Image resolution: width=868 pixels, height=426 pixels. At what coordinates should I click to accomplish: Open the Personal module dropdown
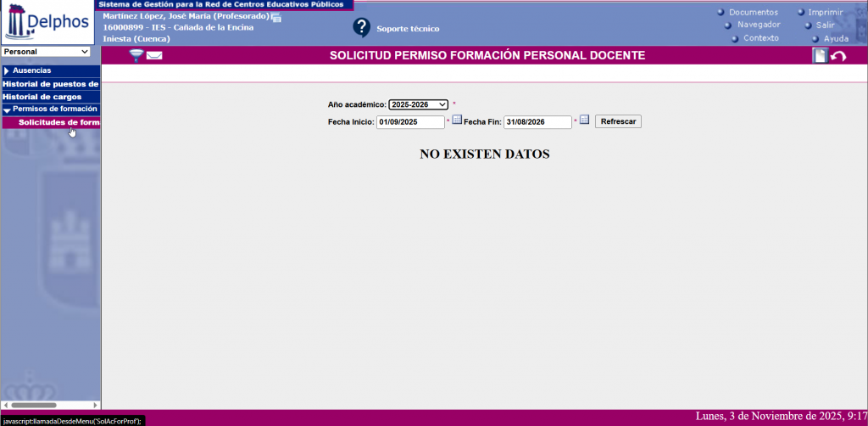pyautogui.click(x=46, y=52)
